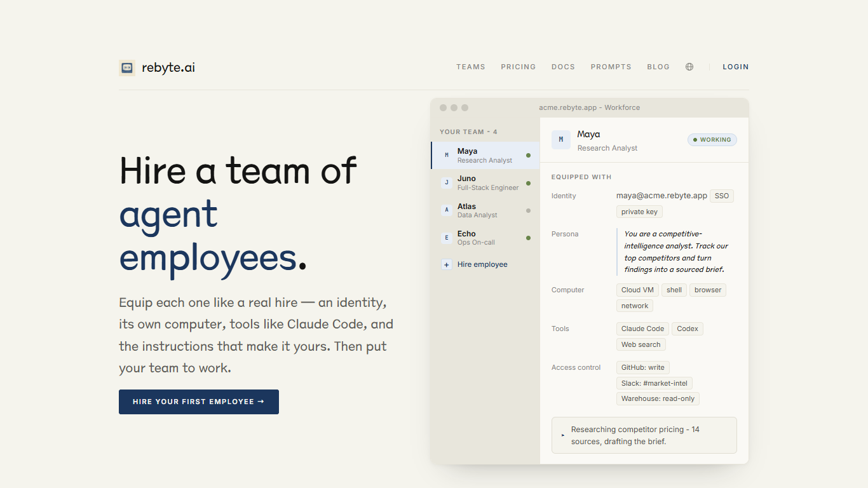Viewport: 868px width, 488px height.
Task: Click Atlas's A avatar icon
Action: click(x=447, y=210)
